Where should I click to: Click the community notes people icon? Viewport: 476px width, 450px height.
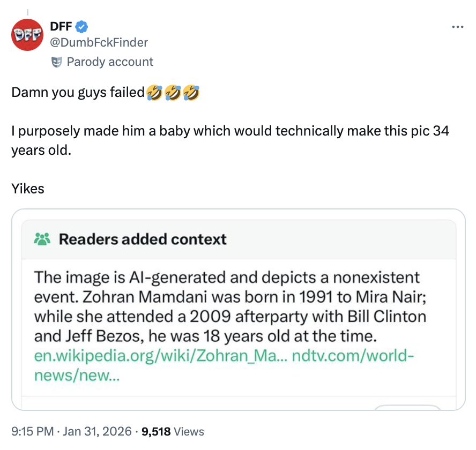pos(42,238)
